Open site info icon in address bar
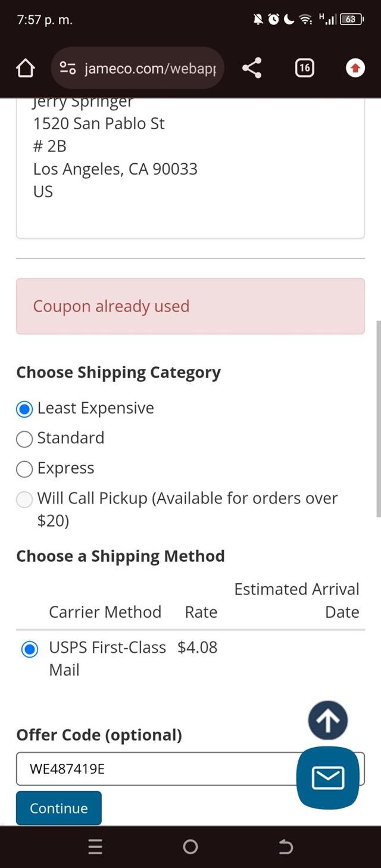 pos(68,69)
